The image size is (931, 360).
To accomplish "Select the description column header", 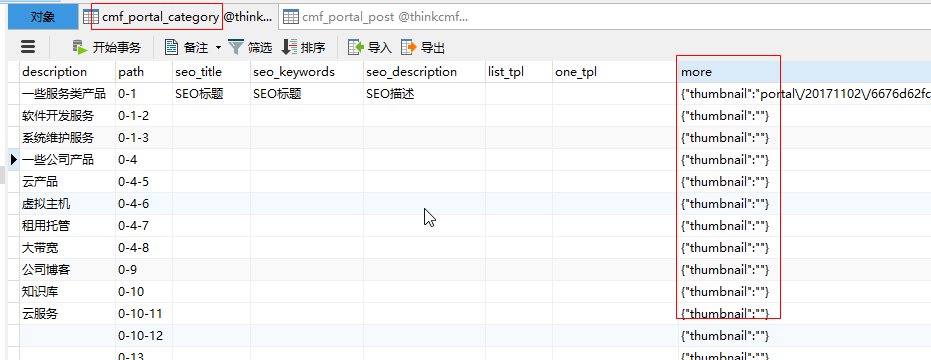I will click(67, 72).
